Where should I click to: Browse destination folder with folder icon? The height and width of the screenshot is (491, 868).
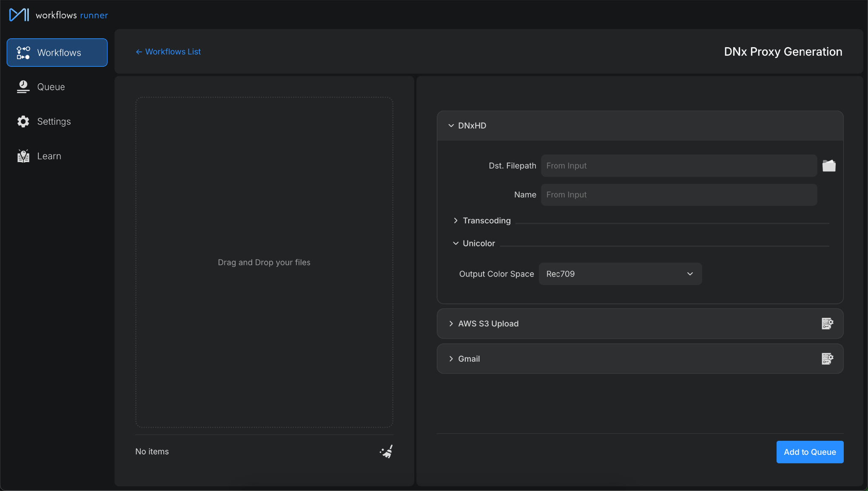829,166
